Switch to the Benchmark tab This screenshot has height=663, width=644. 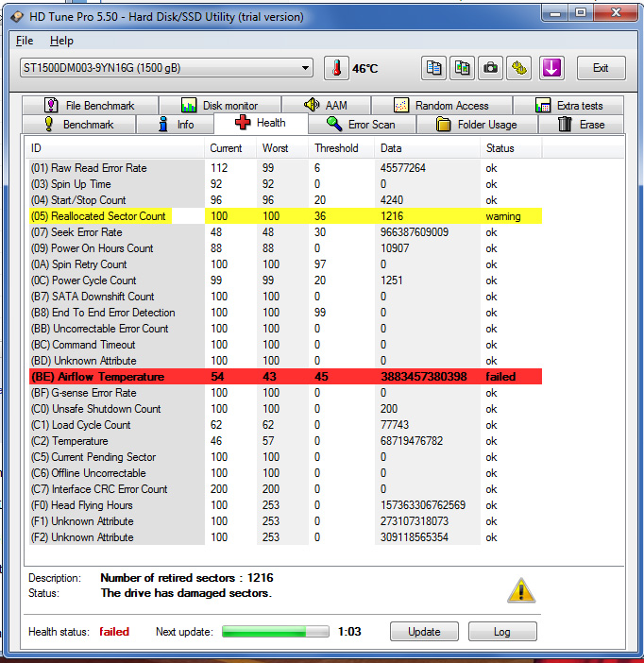coord(79,125)
